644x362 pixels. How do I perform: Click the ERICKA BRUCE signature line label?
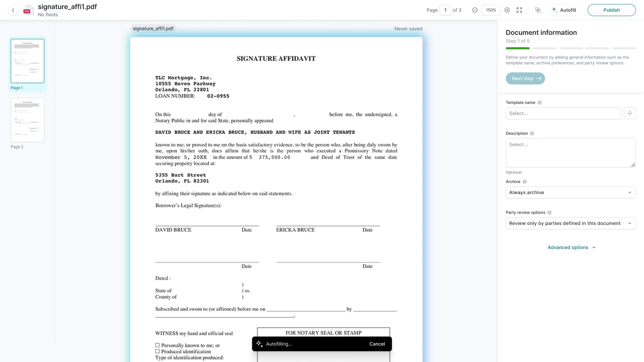coord(296,230)
